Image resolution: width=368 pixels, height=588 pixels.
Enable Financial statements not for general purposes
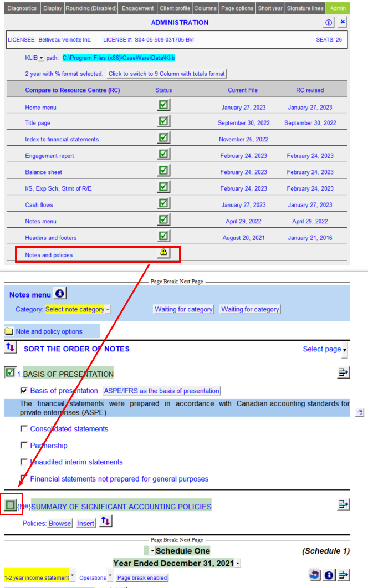[x=24, y=478]
